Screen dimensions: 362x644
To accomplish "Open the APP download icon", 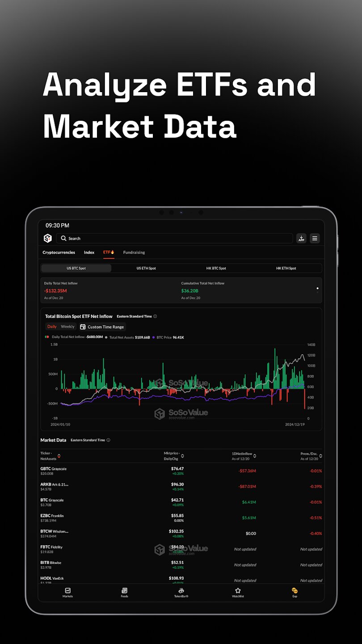I will pyautogui.click(x=301, y=238).
